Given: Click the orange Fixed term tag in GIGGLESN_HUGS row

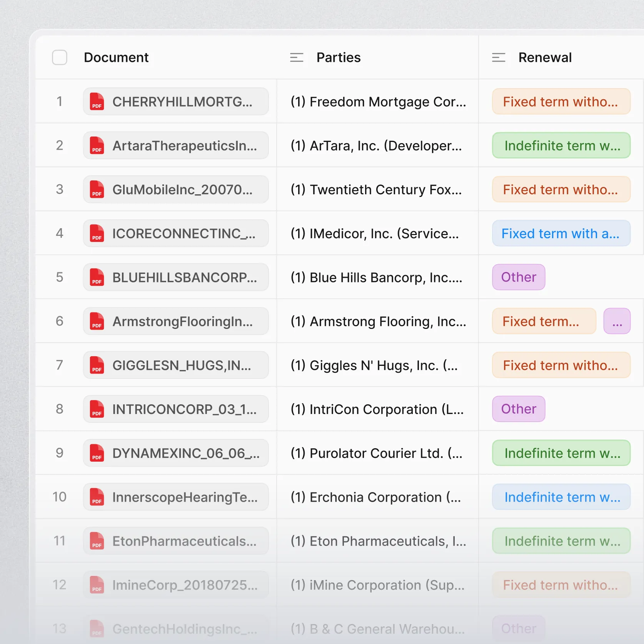Looking at the screenshot, I should 561,365.
